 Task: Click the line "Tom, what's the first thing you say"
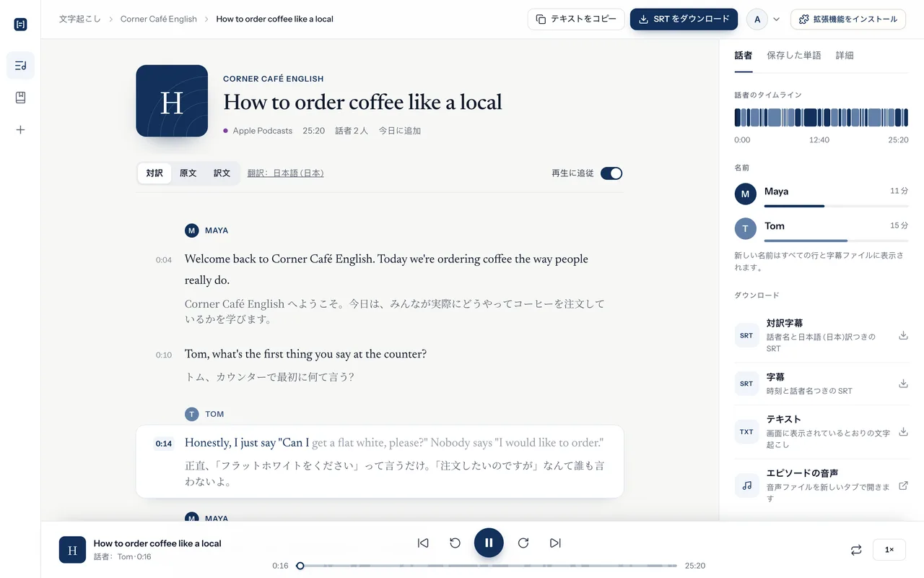[x=305, y=354]
